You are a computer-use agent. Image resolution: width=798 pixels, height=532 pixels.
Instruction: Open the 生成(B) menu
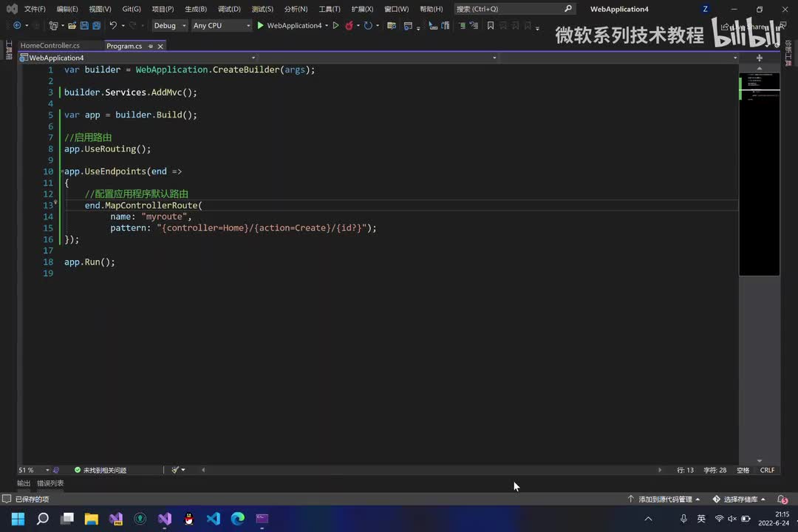[x=195, y=9]
